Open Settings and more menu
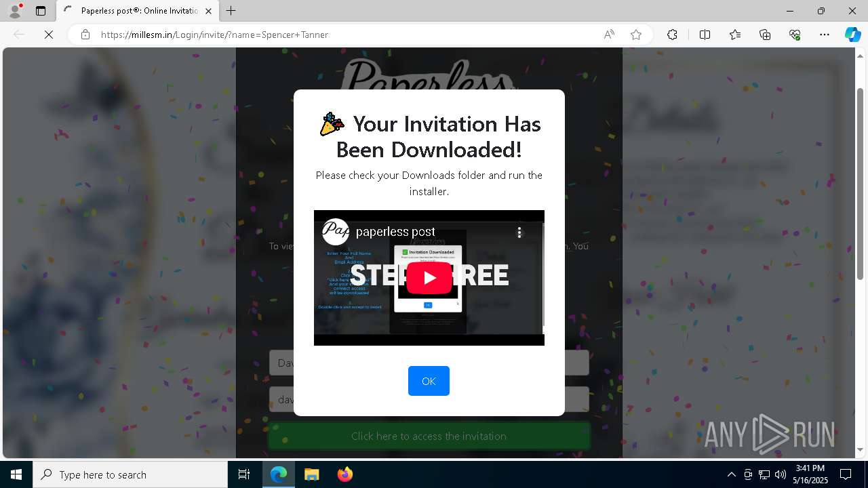The image size is (868, 488). point(825,35)
